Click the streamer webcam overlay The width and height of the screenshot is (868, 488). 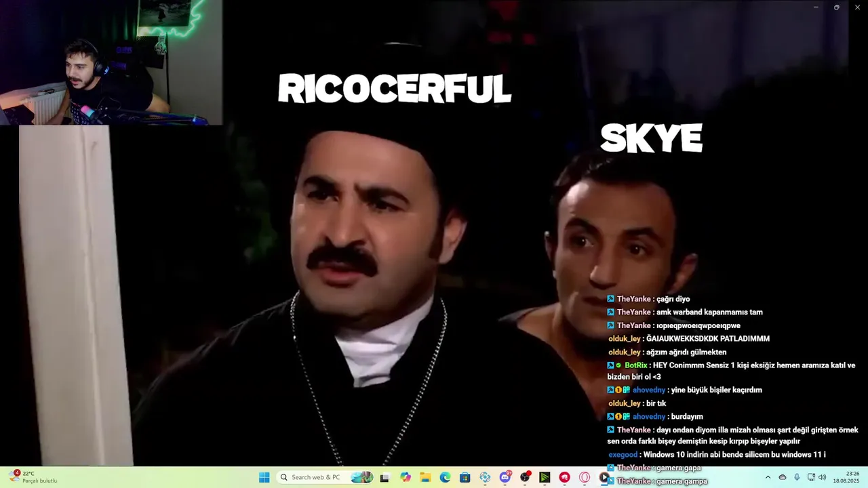(x=111, y=62)
